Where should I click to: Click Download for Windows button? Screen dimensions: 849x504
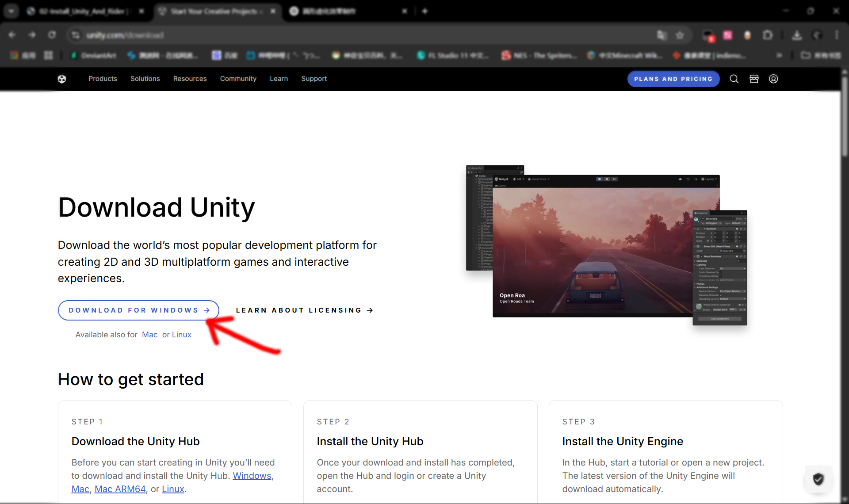139,310
